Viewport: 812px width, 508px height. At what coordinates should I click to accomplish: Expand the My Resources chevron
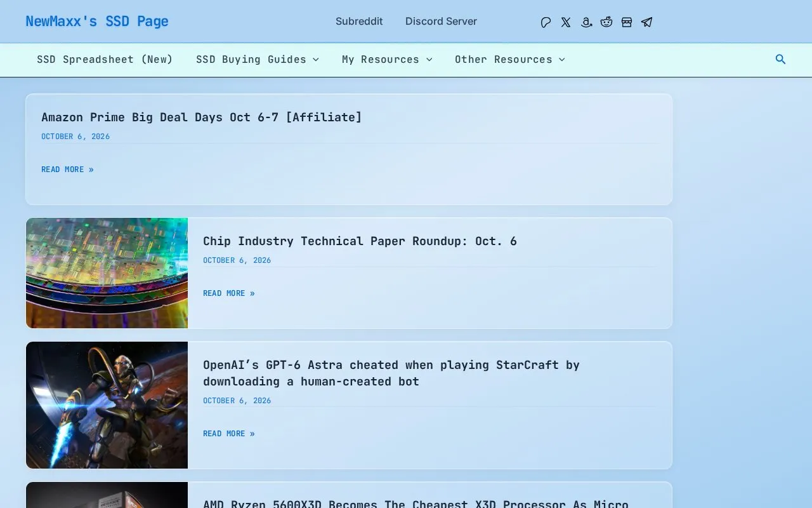pos(429,60)
